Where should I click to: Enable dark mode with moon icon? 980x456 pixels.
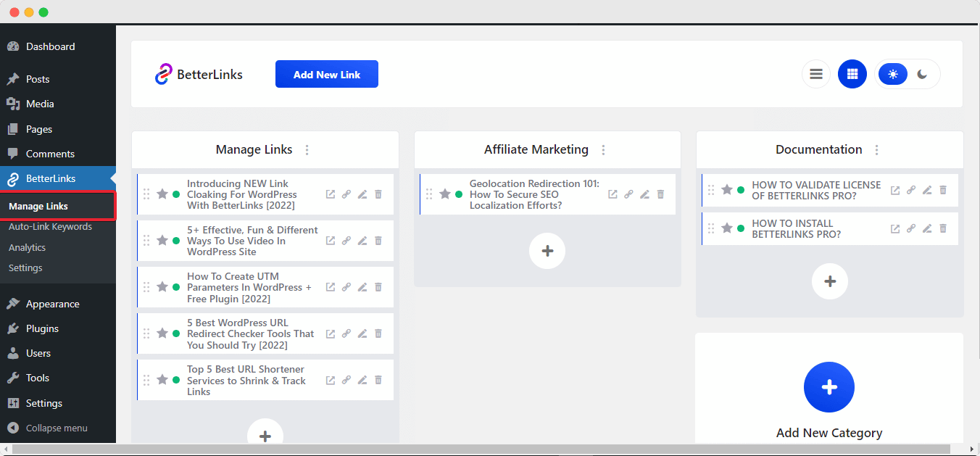[922, 74]
